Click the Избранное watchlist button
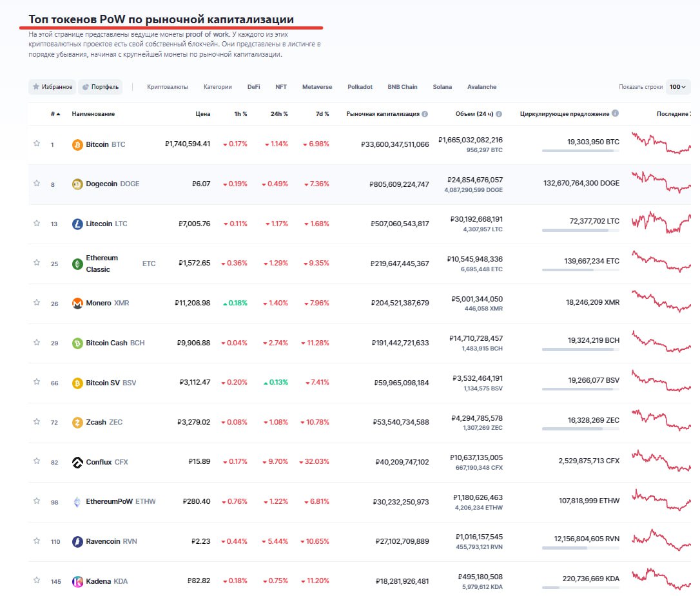This screenshot has height=596, width=700. (52, 87)
